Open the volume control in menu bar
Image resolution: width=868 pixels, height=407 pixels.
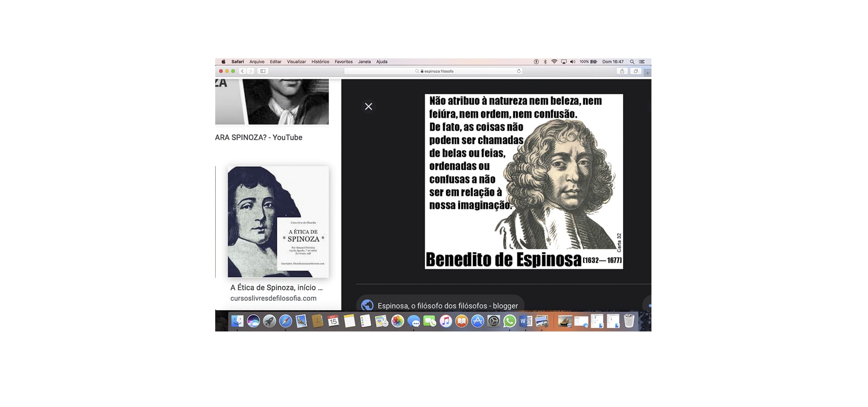click(573, 62)
